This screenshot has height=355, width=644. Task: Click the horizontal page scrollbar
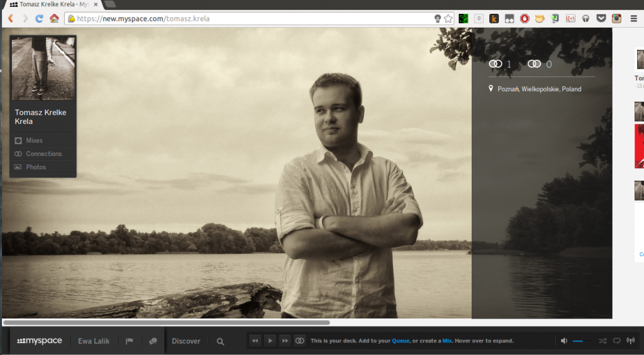pyautogui.click(x=166, y=322)
